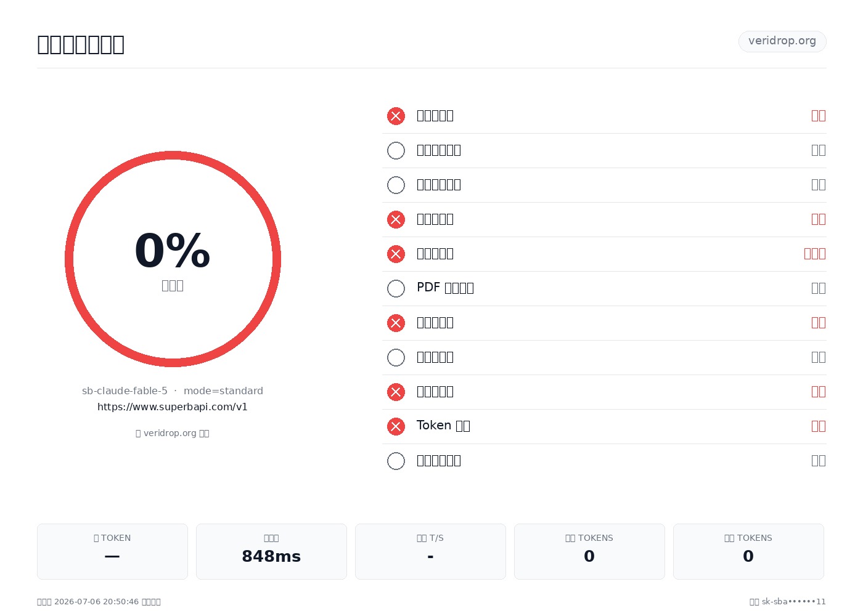Click the sb-claude-fable-5 model label

(x=125, y=391)
